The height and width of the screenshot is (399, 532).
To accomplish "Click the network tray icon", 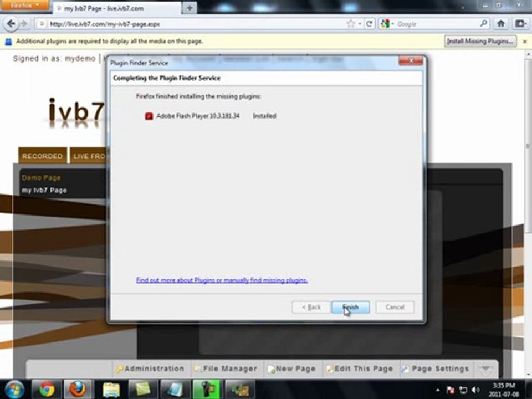I will 463,390.
